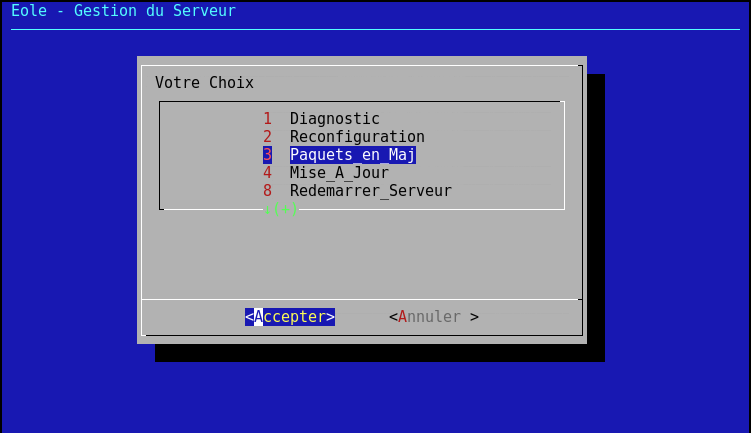Click the Votre Choix dialog title
The image size is (751, 433).
click(x=204, y=82)
